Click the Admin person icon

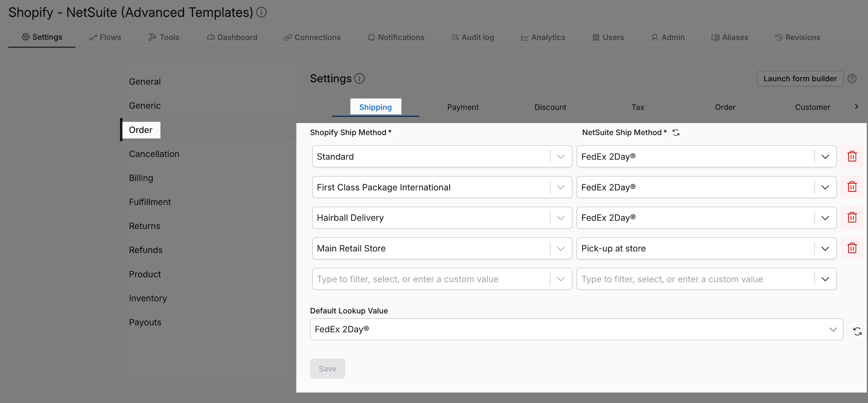click(654, 38)
